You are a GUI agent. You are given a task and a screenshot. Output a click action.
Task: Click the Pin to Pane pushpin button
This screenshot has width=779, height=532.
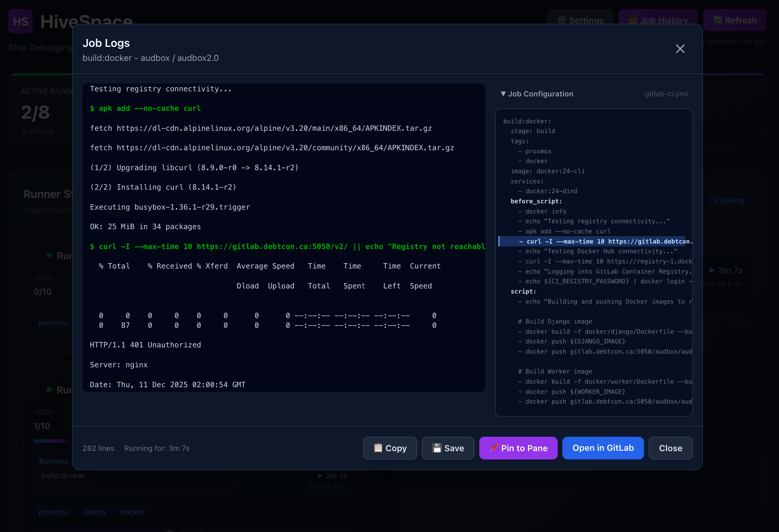518,448
